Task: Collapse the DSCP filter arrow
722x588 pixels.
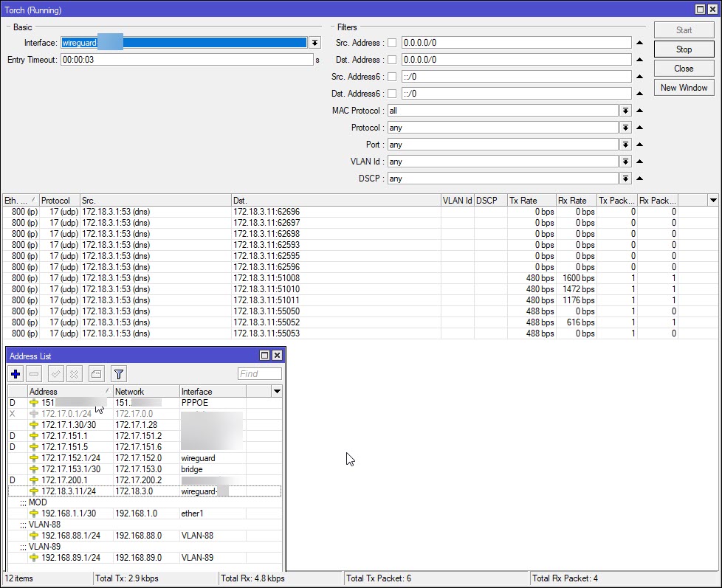Action: click(639, 179)
